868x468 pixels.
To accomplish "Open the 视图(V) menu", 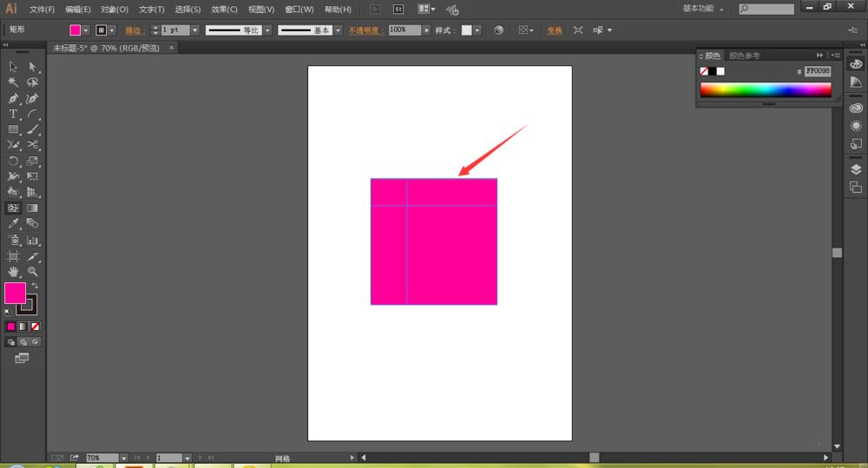I will tap(261, 10).
